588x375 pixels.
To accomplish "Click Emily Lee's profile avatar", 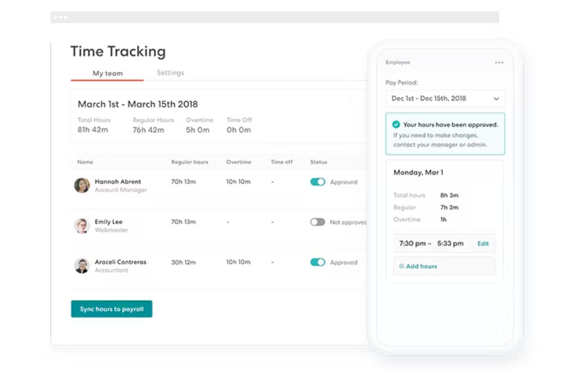I will coord(82,226).
